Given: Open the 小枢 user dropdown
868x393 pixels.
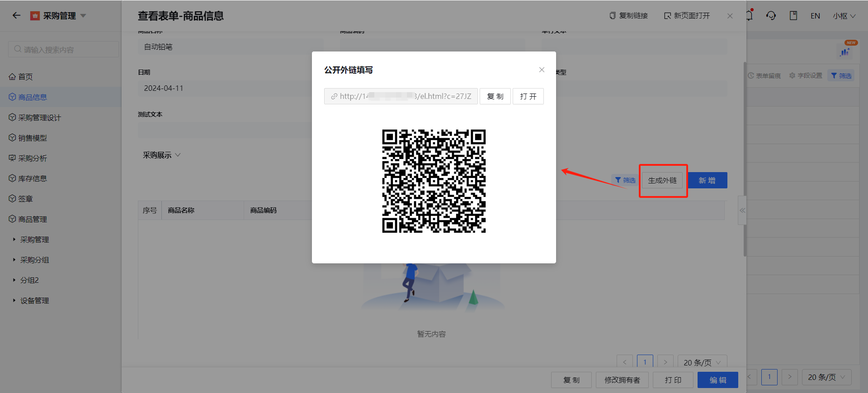Looking at the screenshot, I should [x=844, y=16].
